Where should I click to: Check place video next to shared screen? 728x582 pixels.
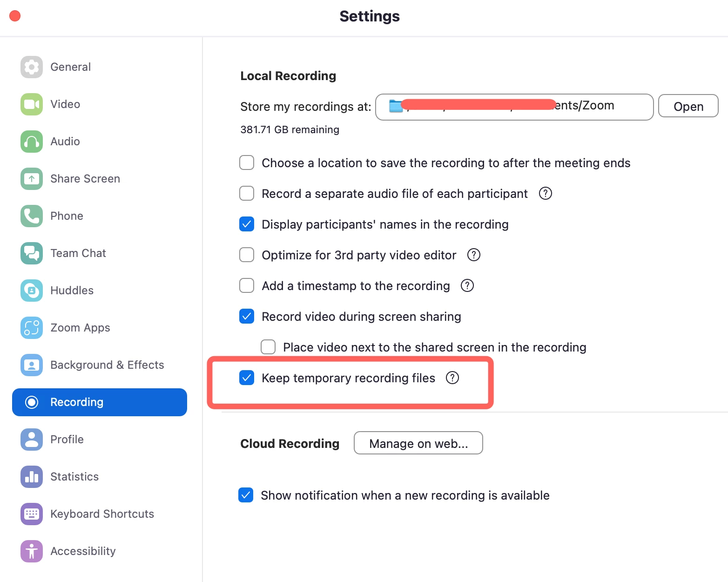point(268,347)
